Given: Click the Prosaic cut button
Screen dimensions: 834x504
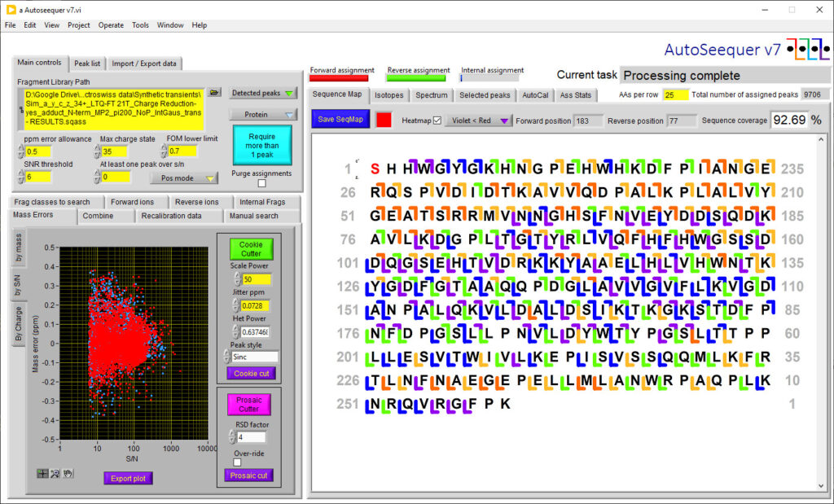Looking at the screenshot, I should click(x=248, y=476).
